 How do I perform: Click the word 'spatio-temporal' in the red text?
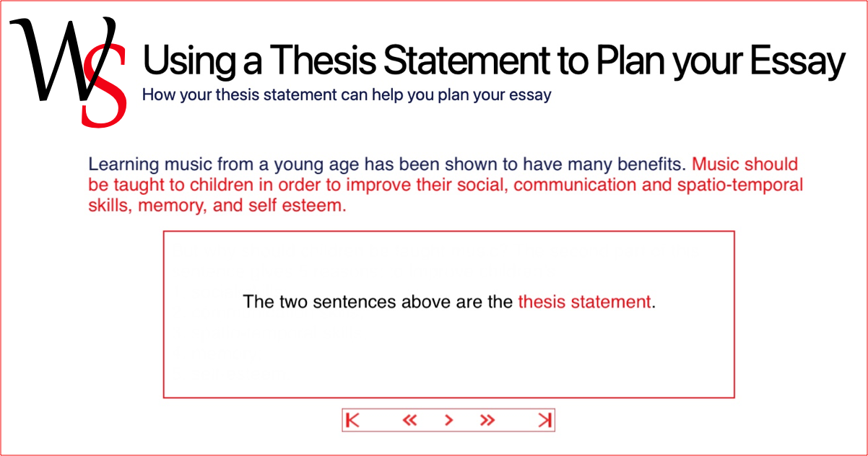point(741,185)
